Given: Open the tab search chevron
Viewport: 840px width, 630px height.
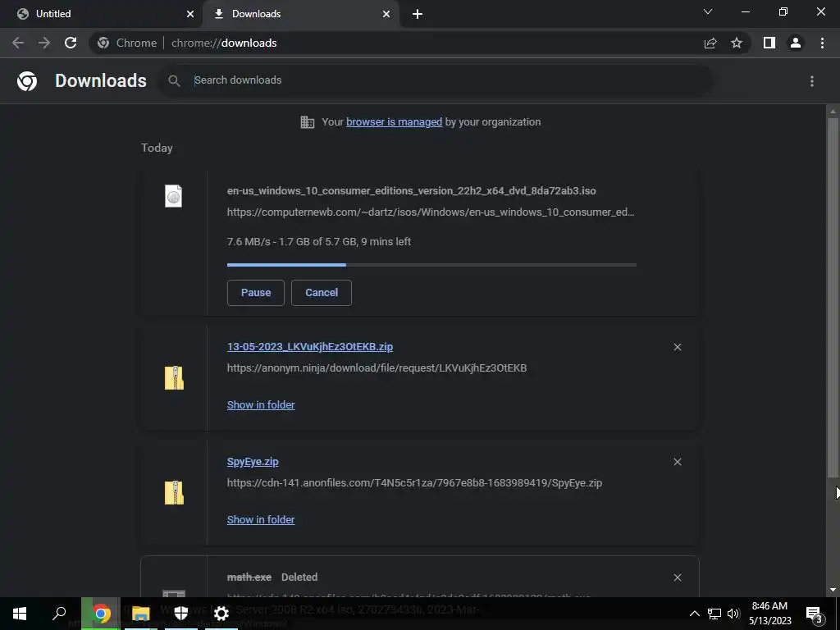Looking at the screenshot, I should tap(708, 11).
